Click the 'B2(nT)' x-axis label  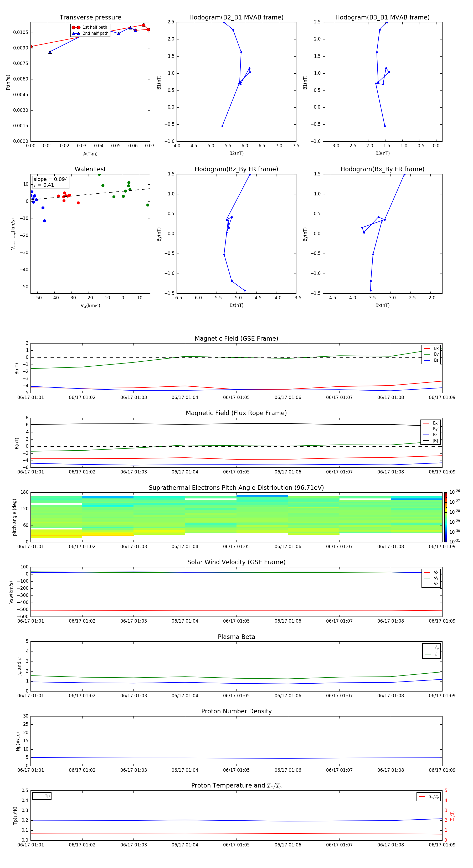pyautogui.click(x=236, y=153)
